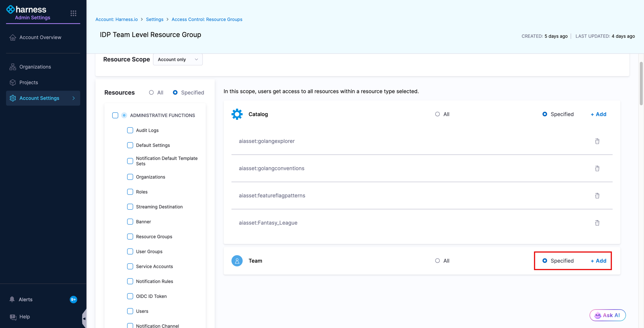Click the Help chat icon
Screen dimensions: 644x328
[13, 317]
